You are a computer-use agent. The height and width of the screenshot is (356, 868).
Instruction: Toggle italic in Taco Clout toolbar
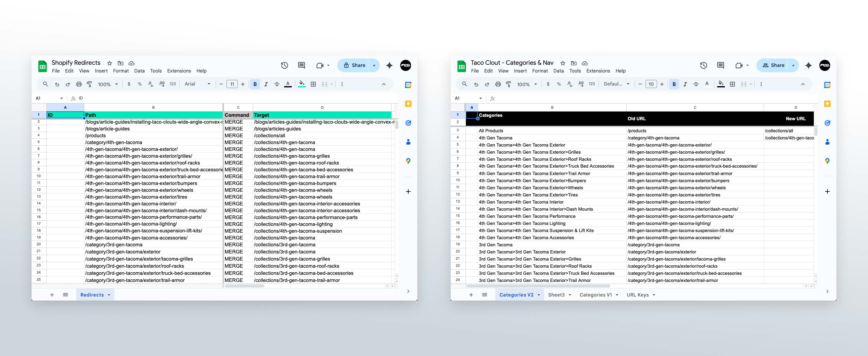[685, 84]
